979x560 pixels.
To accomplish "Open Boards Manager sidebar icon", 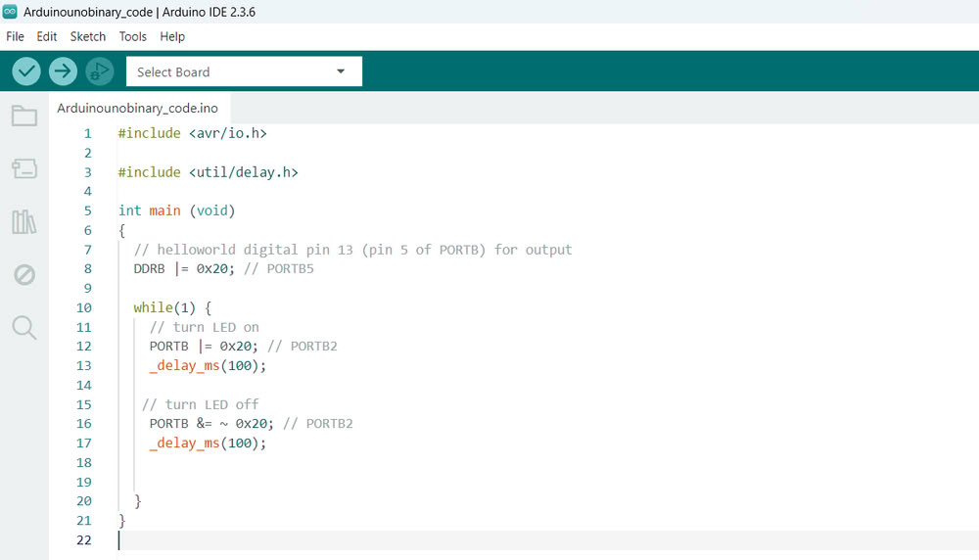I will click(24, 168).
